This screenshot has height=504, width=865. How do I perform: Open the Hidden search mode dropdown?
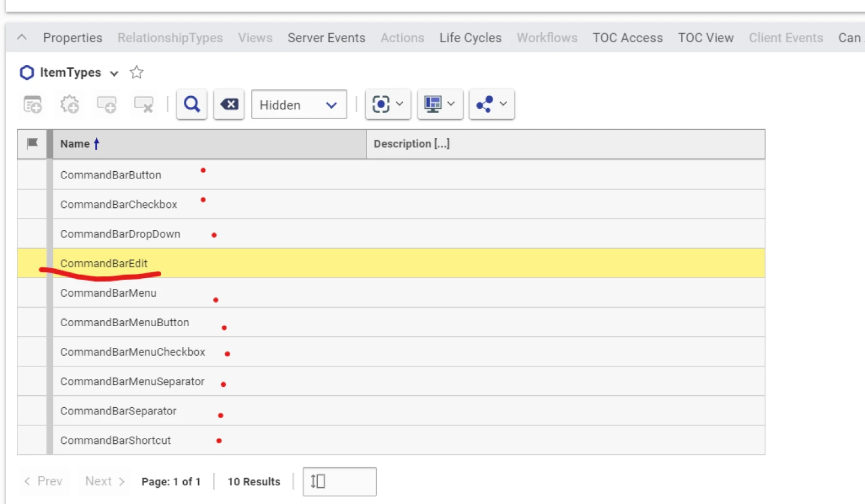299,105
